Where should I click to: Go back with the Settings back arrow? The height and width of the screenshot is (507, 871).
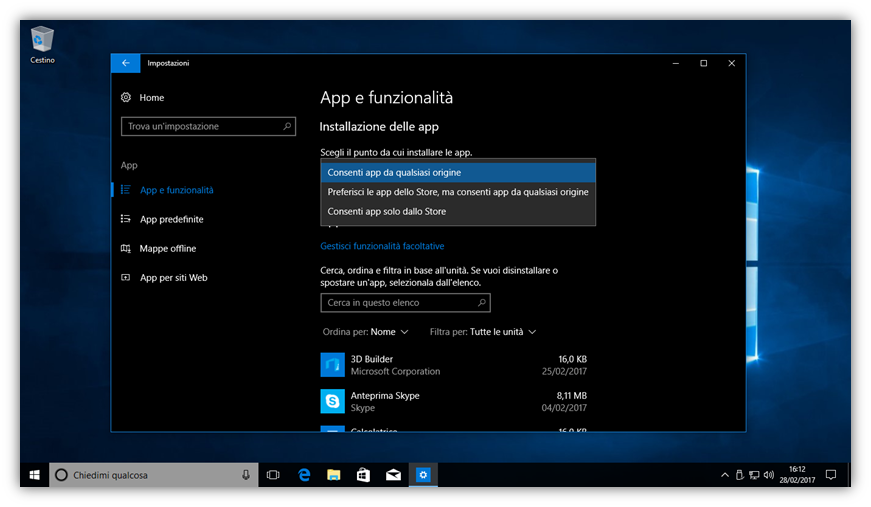click(125, 63)
